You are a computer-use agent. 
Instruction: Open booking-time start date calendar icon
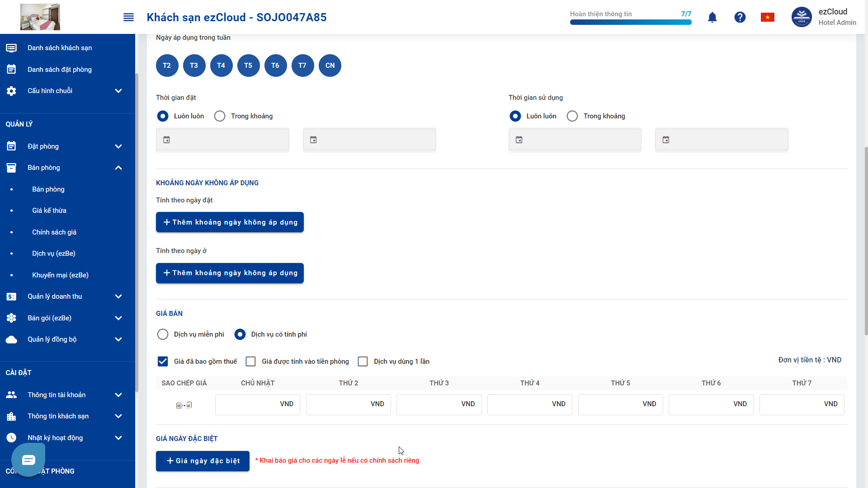click(166, 140)
